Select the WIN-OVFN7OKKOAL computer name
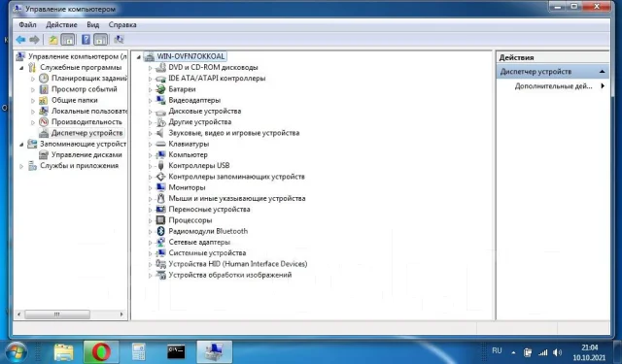The height and width of the screenshot is (364, 622). pos(190,56)
